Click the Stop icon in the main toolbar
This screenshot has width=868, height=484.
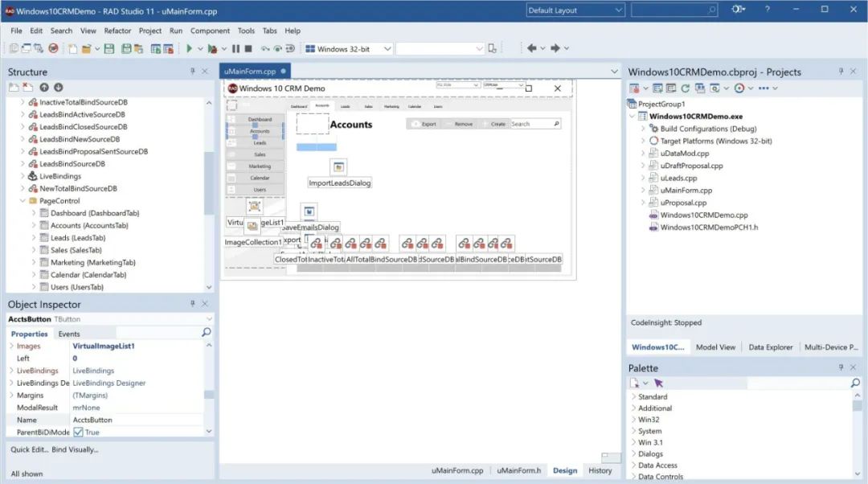[x=248, y=49]
